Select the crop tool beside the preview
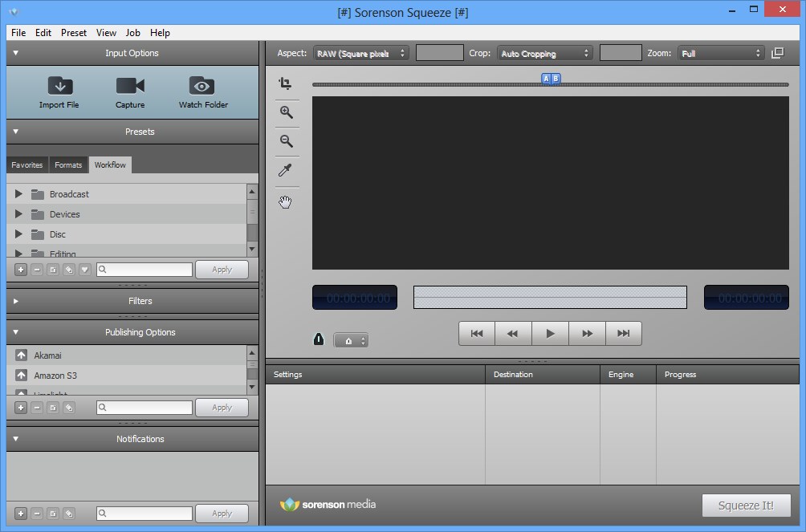The width and height of the screenshot is (806, 532). coord(285,83)
